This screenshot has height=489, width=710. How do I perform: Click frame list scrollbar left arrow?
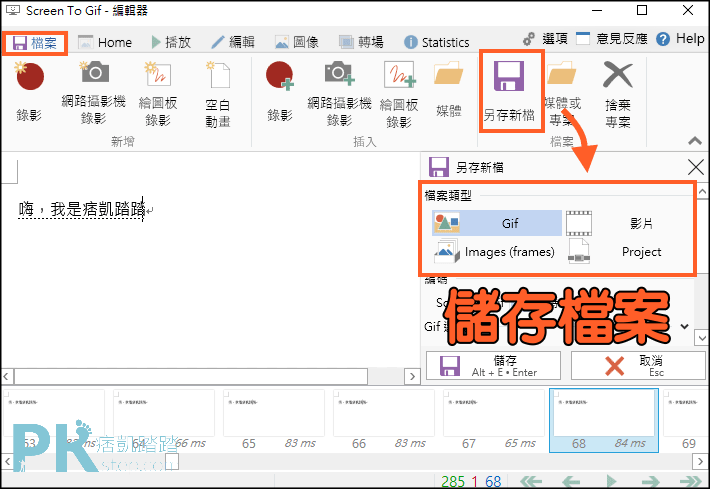tap(7, 462)
